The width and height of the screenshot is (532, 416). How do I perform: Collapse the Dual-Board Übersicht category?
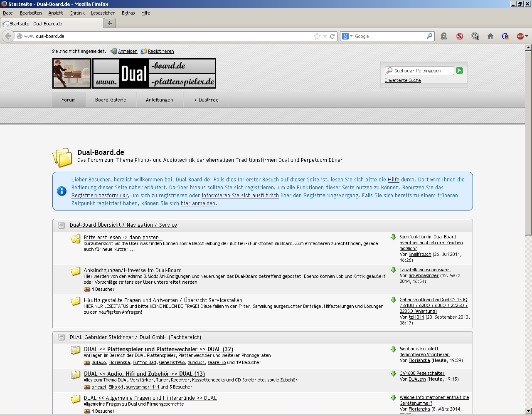click(62, 225)
